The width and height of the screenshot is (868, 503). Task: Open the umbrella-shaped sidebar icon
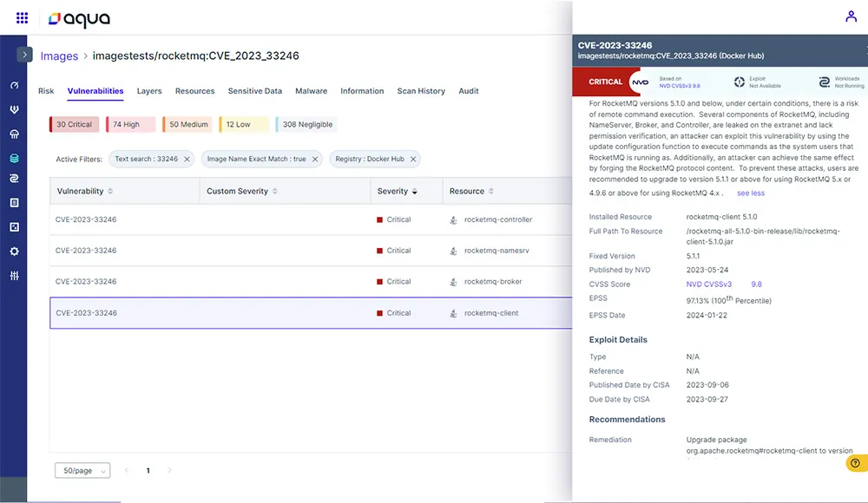[x=15, y=134]
